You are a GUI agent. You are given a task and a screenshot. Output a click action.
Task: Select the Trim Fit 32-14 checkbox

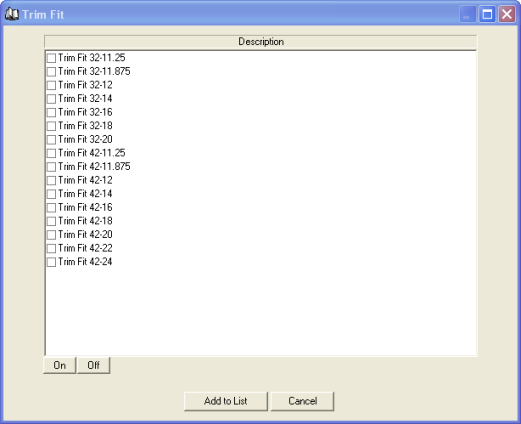(51, 99)
